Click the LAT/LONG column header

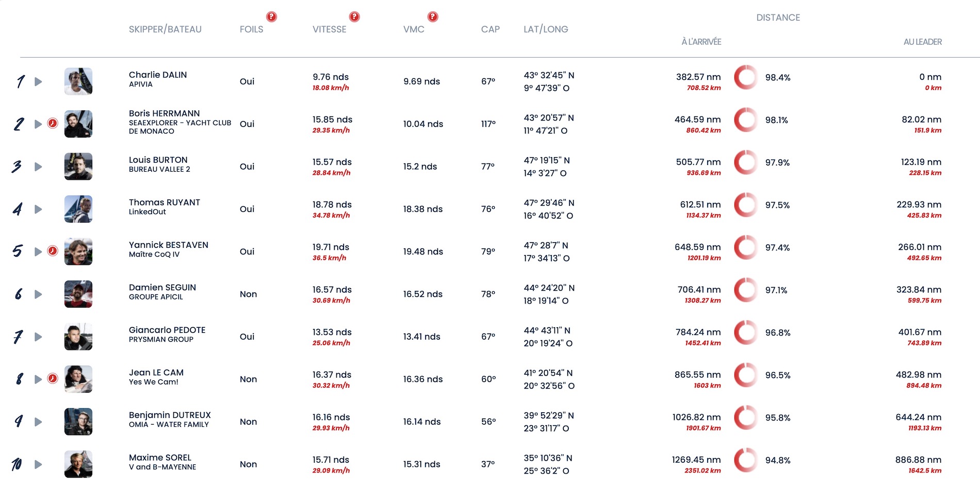tap(546, 29)
